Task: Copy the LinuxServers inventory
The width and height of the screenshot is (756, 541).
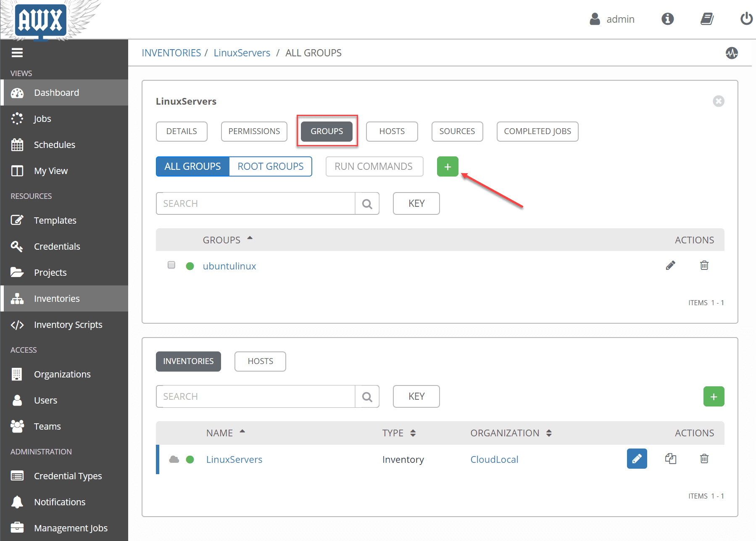Action: pyautogui.click(x=670, y=459)
